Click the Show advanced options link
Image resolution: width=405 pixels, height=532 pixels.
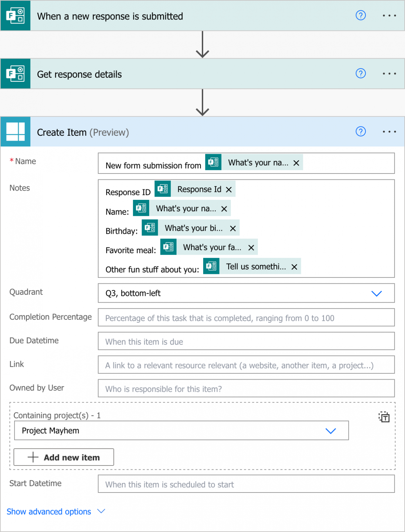click(x=48, y=511)
